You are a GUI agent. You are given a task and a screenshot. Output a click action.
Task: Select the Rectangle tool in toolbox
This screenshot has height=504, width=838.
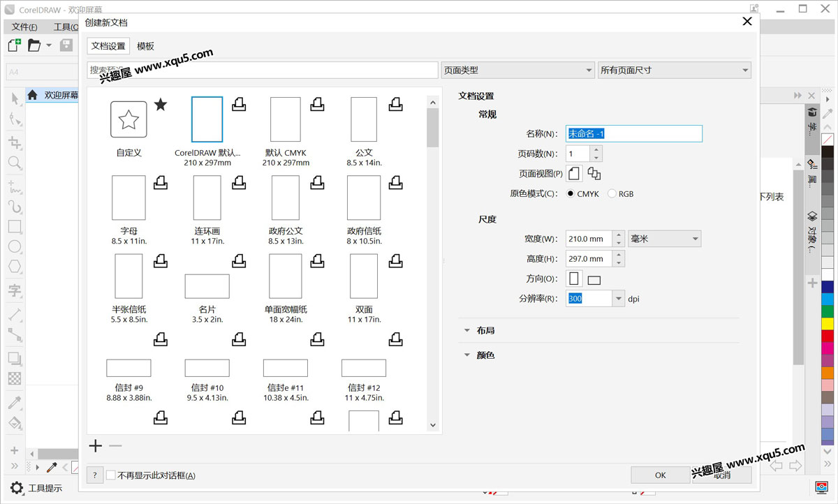tap(15, 226)
